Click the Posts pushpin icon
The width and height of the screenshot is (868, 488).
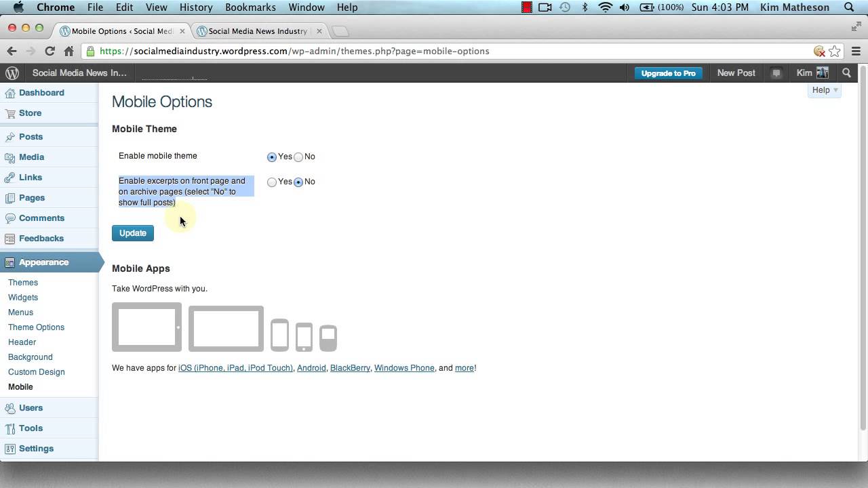[x=10, y=137]
